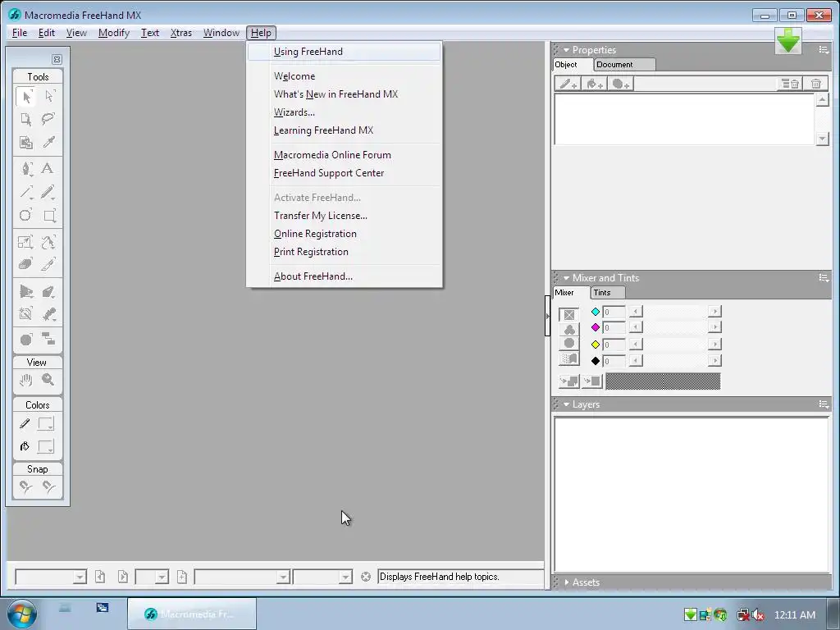The width and height of the screenshot is (840, 630).
Task: Select the Line tool
Action: [x=25, y=192]
